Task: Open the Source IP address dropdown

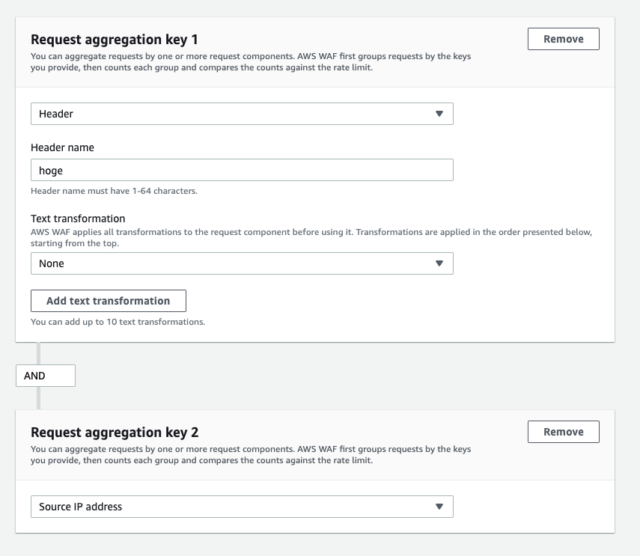Action: pos(242,507)
